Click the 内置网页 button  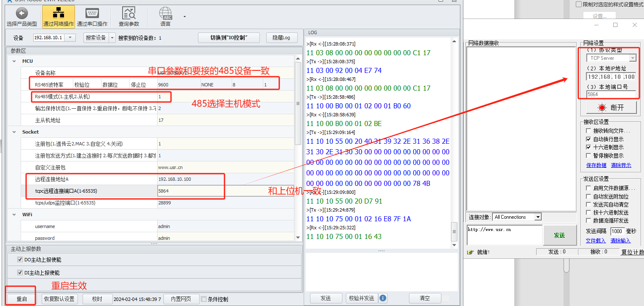coord(181,299)
